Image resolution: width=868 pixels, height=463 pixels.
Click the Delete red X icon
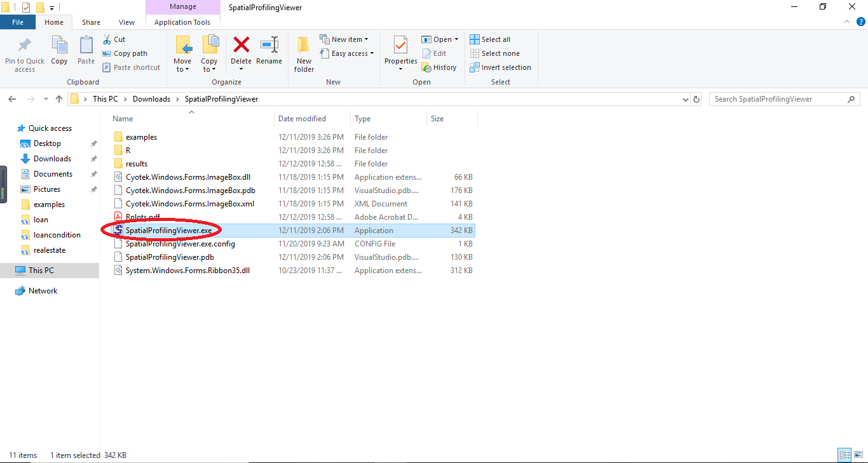point(241,46)
